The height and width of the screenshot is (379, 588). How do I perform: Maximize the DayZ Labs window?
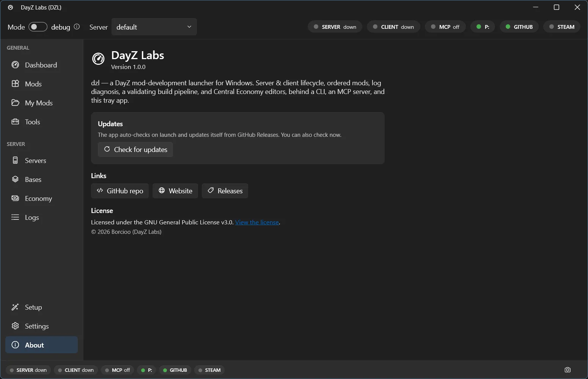click(x=557, y=7)
